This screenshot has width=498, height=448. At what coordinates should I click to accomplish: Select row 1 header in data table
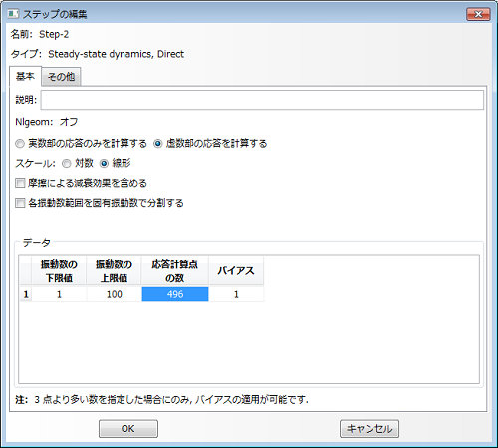point(26,294)
